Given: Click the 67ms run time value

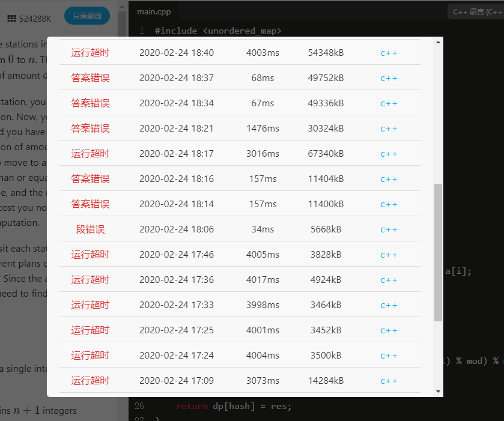Looking at the screenshot, I should point(263,103).
